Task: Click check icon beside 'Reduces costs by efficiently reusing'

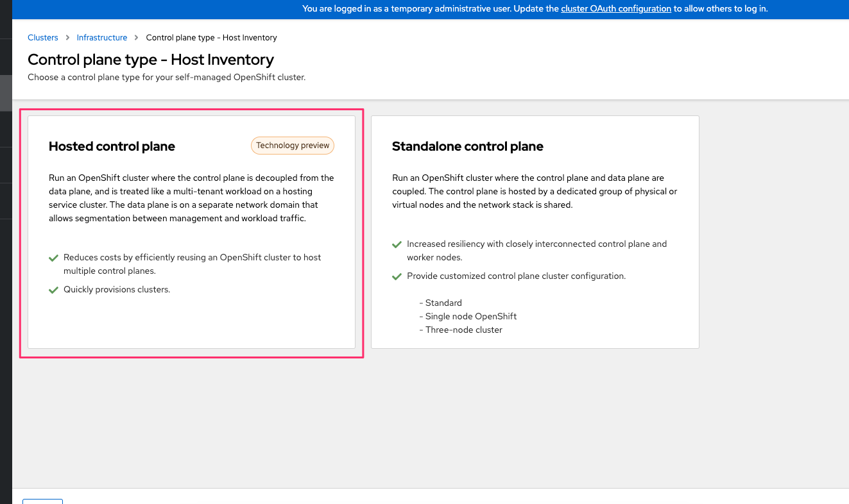Action: click(x=54, y=258)
